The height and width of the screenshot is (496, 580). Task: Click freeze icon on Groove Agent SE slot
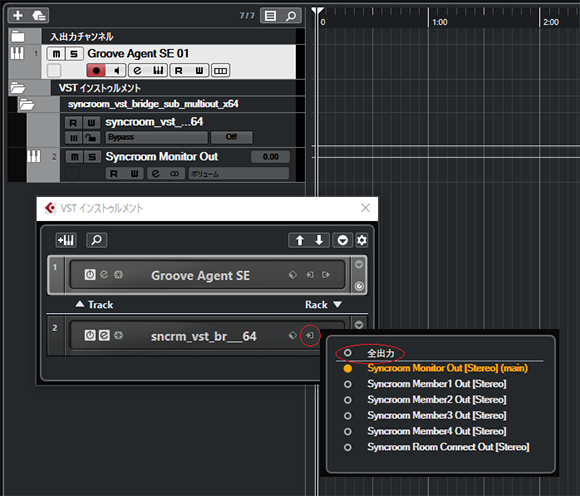click(118, 274)
